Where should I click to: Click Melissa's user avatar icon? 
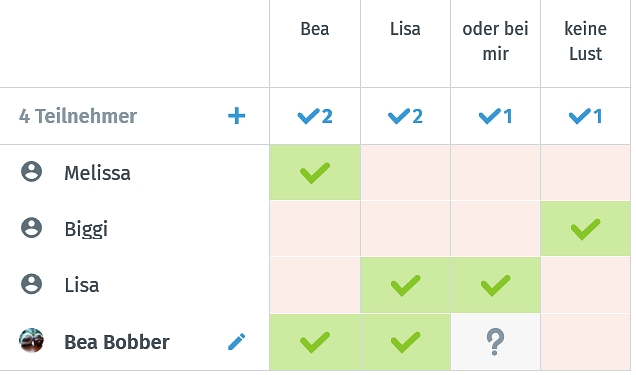31,171
